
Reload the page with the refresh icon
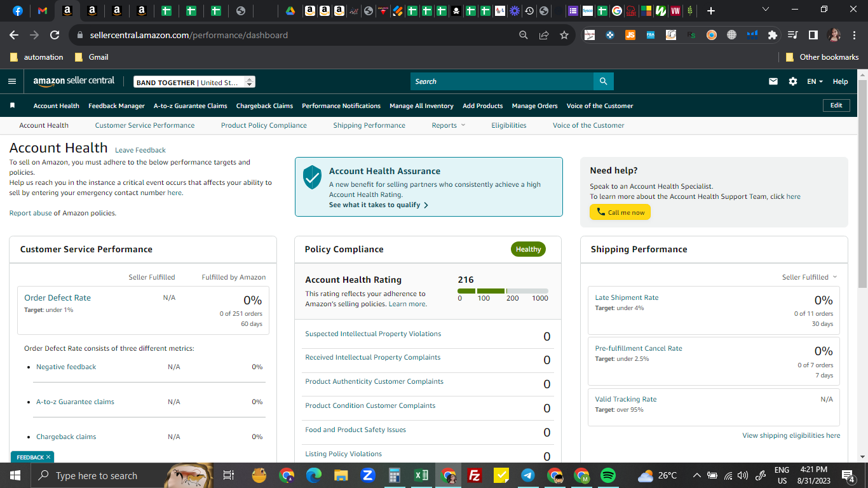coord(55,35)
